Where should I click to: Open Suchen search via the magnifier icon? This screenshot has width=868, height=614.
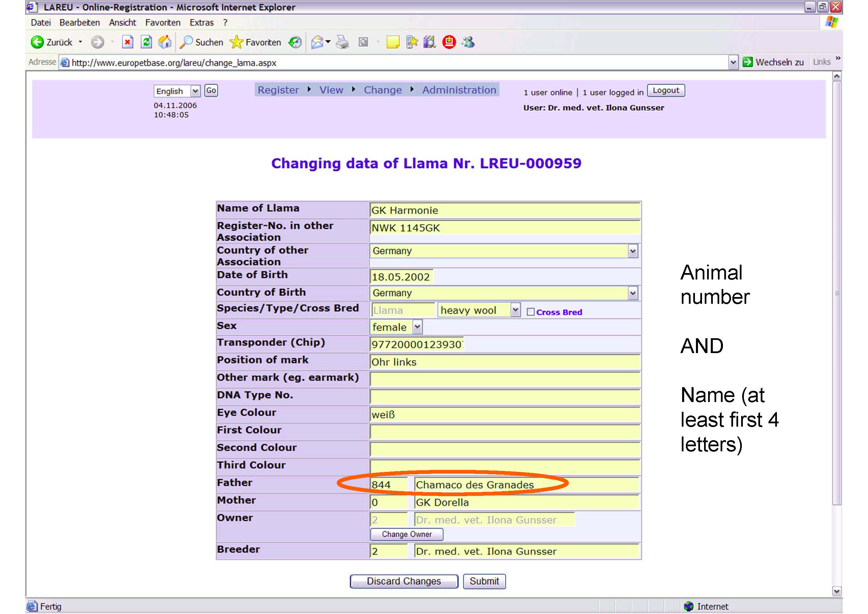point(186,42)
